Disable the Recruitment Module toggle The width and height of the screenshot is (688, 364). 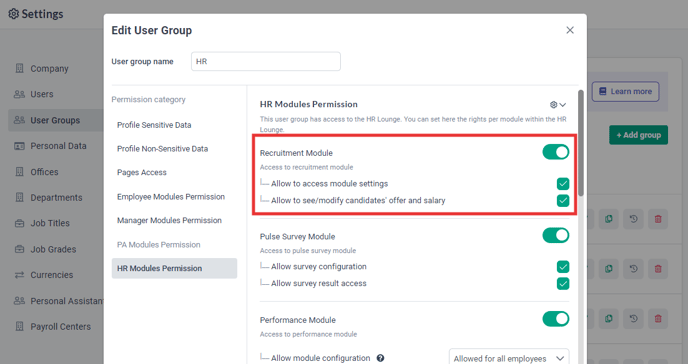point(555,152)
